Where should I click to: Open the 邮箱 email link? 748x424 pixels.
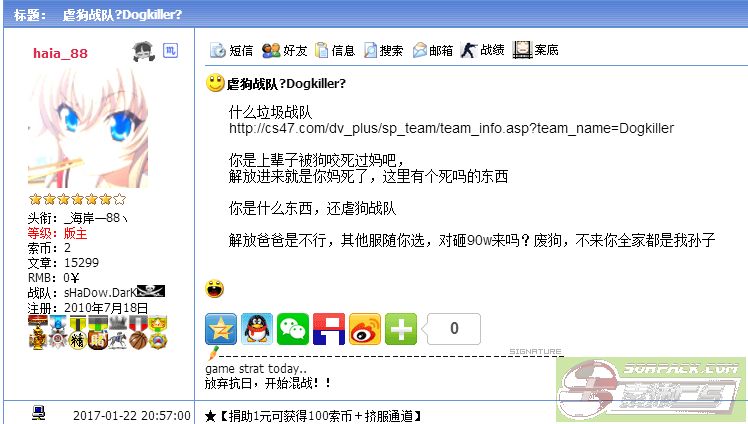(433, 50)
